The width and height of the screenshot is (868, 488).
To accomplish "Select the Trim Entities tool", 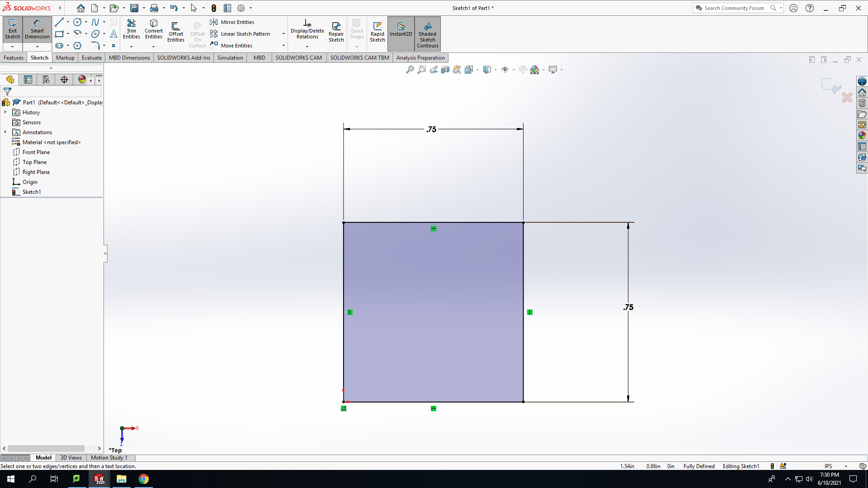I will (131, 30).
